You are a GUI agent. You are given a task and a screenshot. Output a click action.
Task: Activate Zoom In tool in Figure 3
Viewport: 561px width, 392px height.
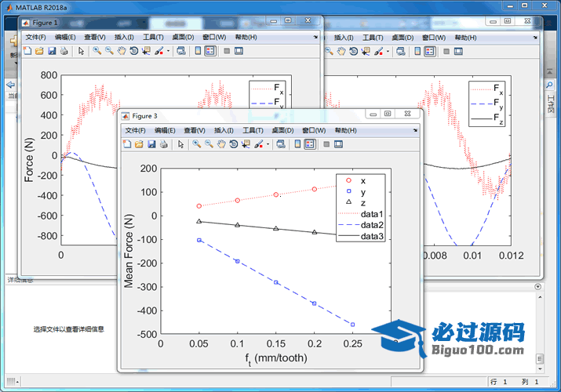tap(196, 144)
